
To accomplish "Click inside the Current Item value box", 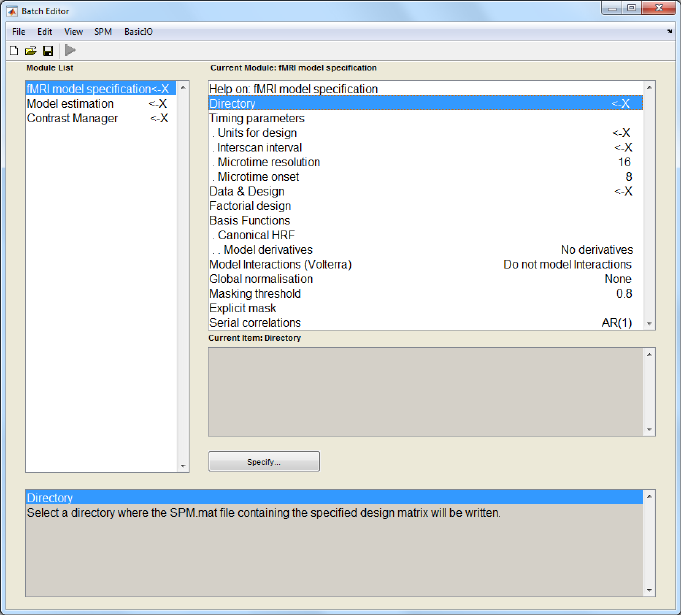I will (426, 392).
